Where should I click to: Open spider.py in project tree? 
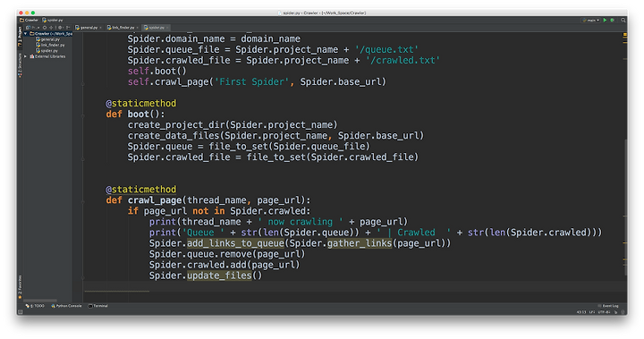[x=47, y=51]
